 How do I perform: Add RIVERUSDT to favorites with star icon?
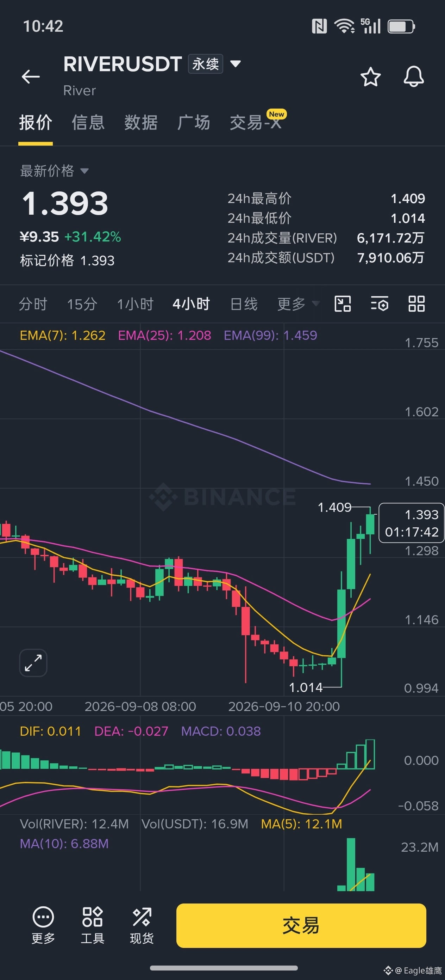coord(370,77)
